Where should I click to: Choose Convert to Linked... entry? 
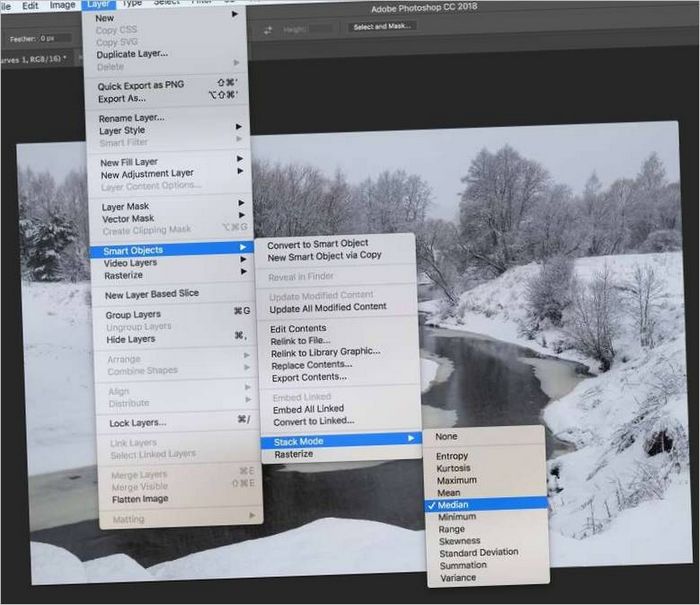pos(340,421)
